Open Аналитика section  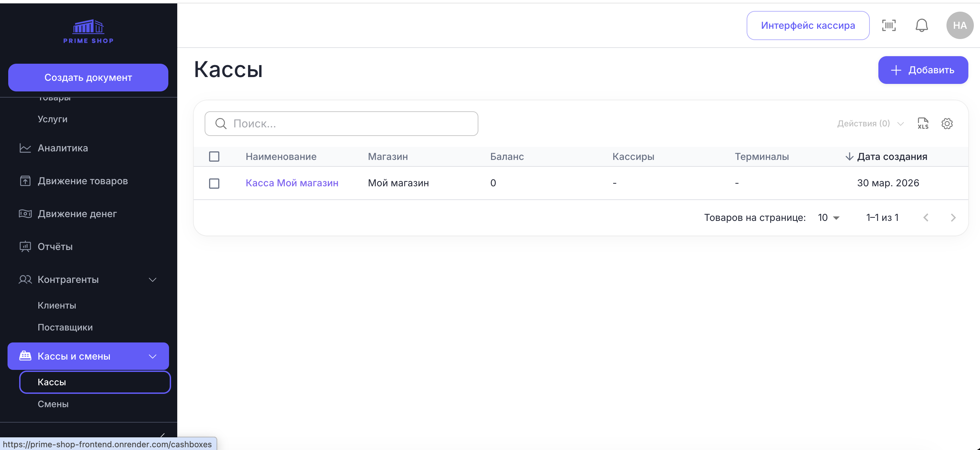[63, 148]
